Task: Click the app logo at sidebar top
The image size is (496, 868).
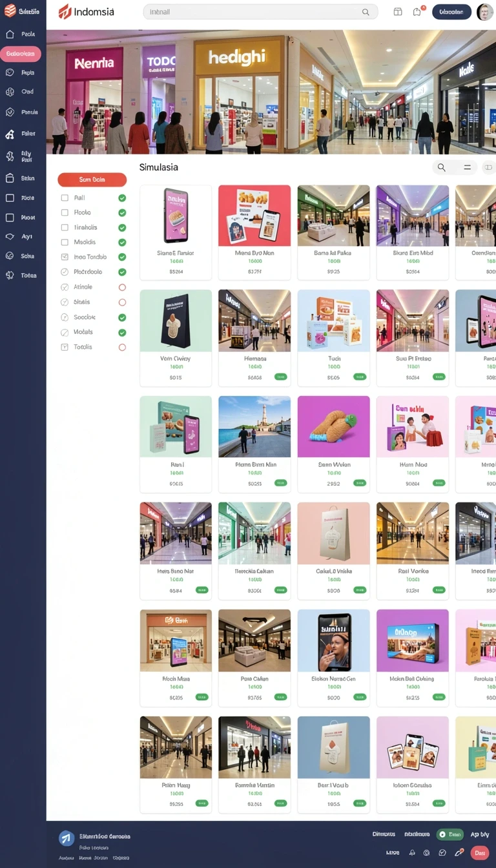Action: coord(10,11)
